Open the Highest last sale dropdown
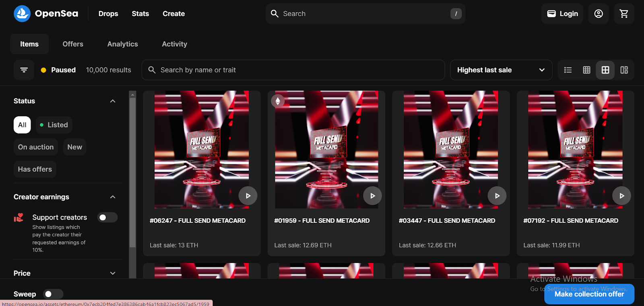 pyautogui.click(x=501, y=70)
